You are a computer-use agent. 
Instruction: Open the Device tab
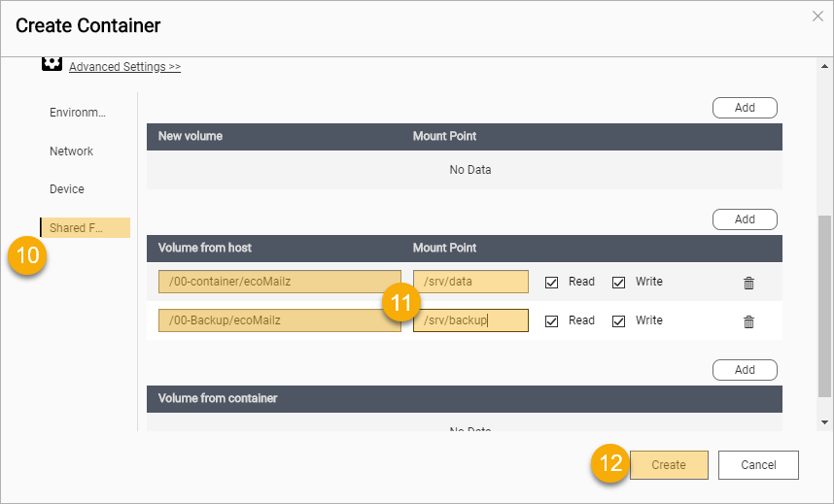coord(67,189)
